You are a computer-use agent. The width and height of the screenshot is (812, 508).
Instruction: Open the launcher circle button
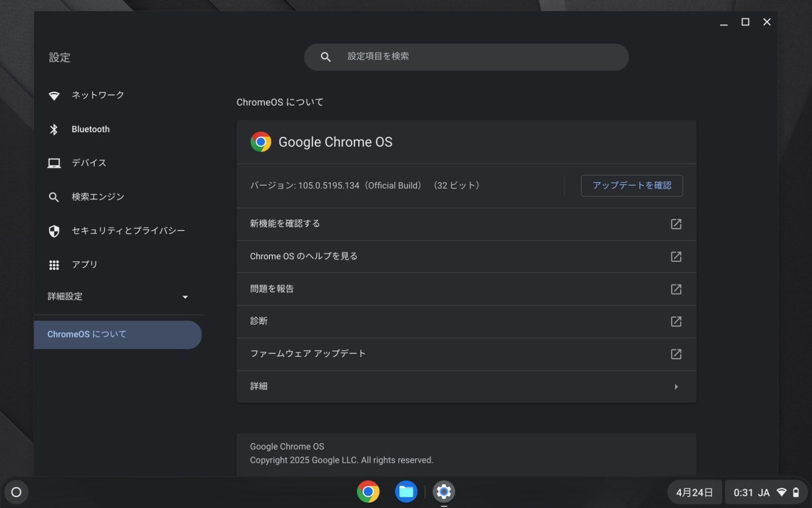16,492
